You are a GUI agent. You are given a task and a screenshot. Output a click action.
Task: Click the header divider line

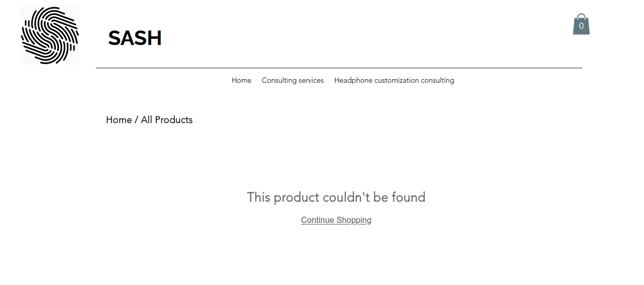(339, 68)
